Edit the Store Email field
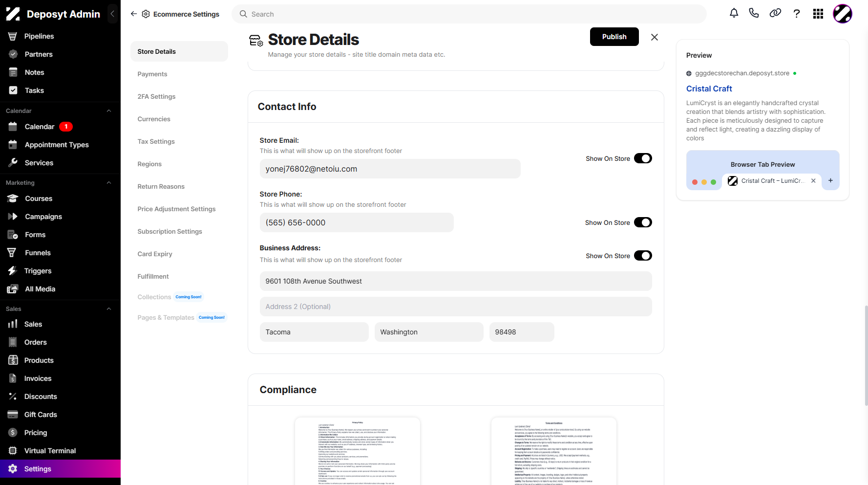The width and height of the screenshot is (868, 485). 390,169
